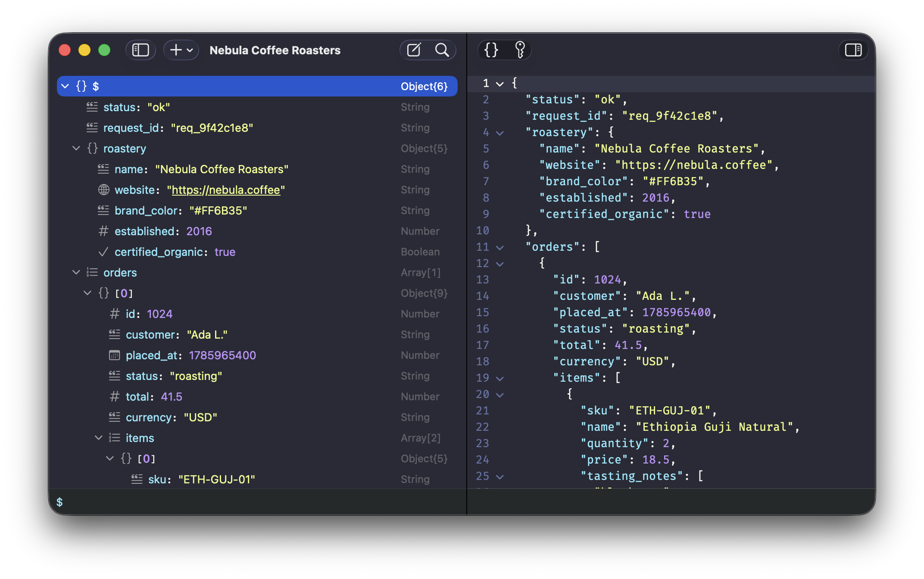Open search with the magnifier icon

pos(442,50)
